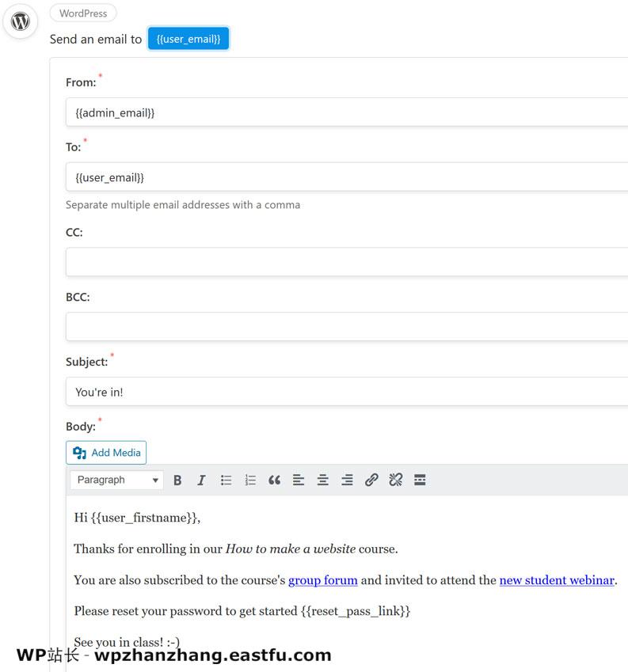Apply a numbered list
This screenshot has width=628, height=672.
click(x=249, y=480)
